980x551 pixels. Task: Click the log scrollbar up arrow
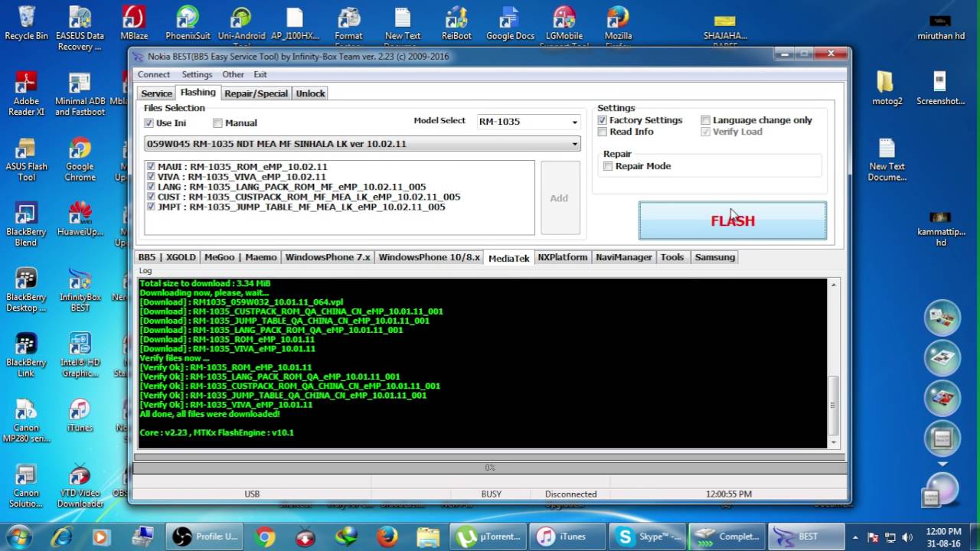(834, 285)
